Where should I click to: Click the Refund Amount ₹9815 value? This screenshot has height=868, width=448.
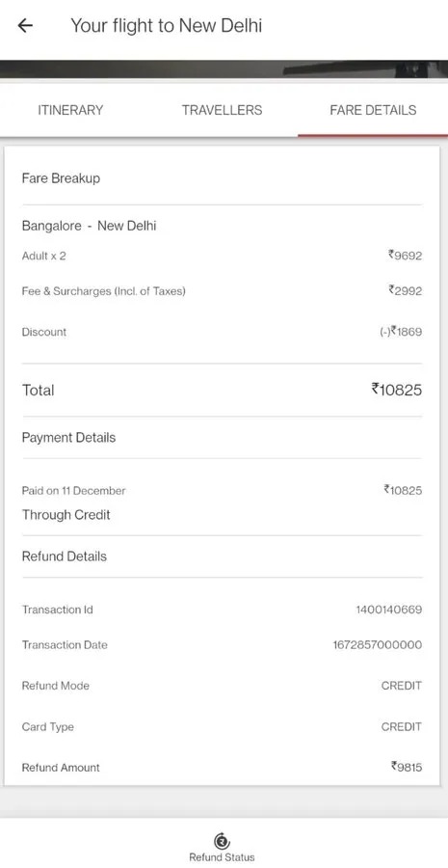[x=407, y=767]
